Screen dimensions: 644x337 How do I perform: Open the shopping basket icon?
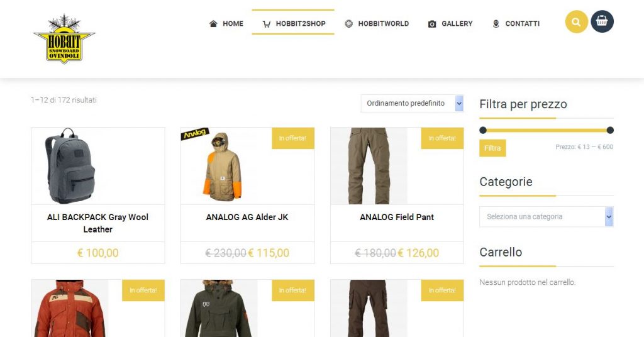pos(602,21)
